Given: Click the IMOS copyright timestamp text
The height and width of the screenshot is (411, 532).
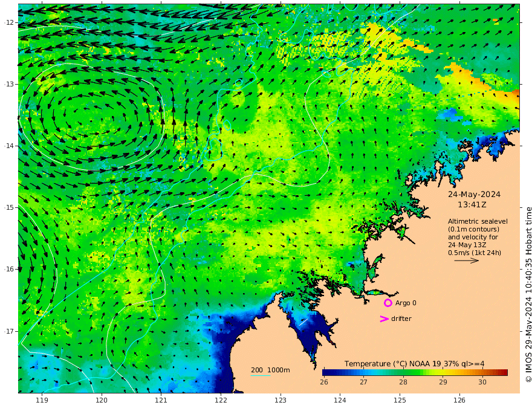Looking at the screenshot, I should coord(528,295).
